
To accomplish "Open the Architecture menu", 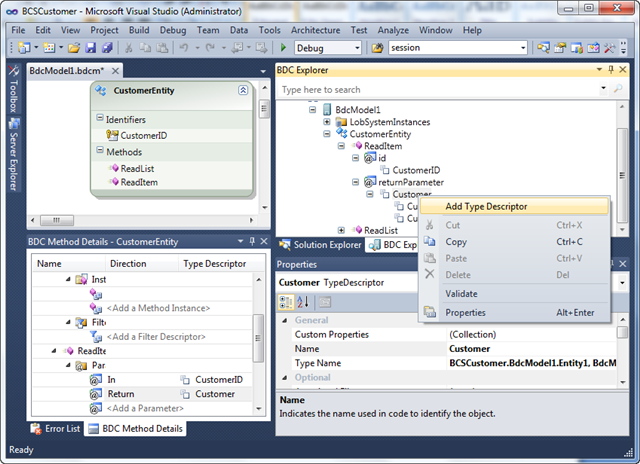I will 315,30.
